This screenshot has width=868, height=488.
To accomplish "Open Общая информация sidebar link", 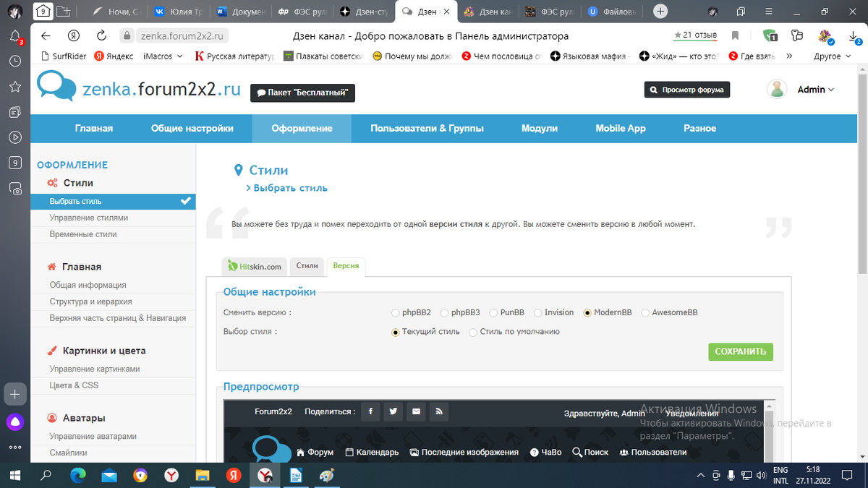I will 88,285.
